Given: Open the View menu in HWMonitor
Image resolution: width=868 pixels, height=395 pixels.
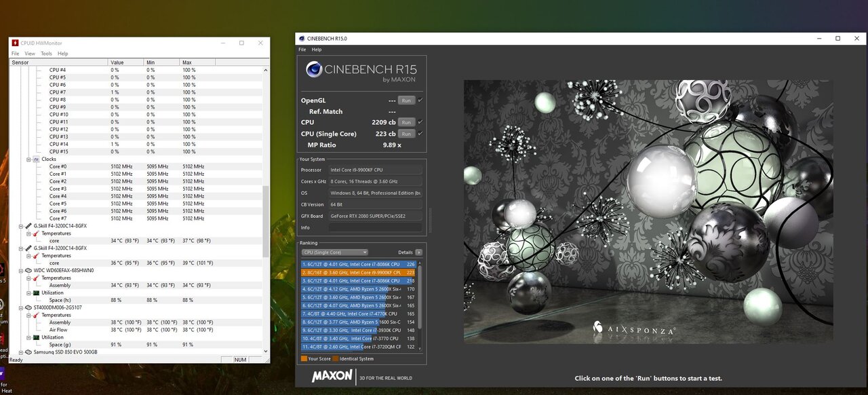Looking at the screenshot, I should [30, 54].
